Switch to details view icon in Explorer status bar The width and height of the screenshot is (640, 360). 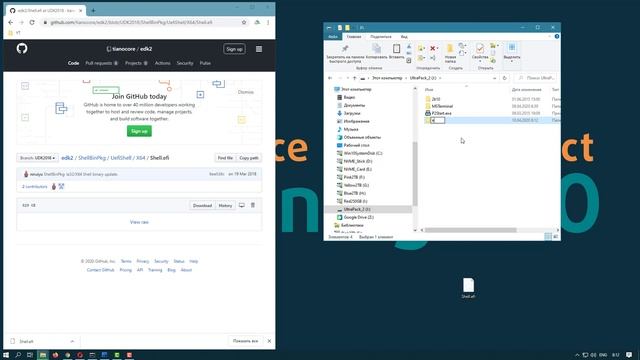click(x=548, y=237)
